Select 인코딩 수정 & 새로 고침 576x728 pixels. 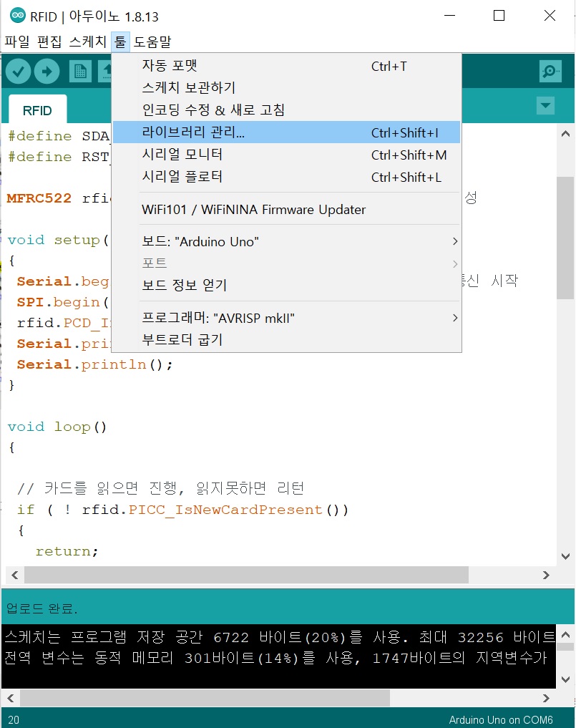[x=287, y=110]
